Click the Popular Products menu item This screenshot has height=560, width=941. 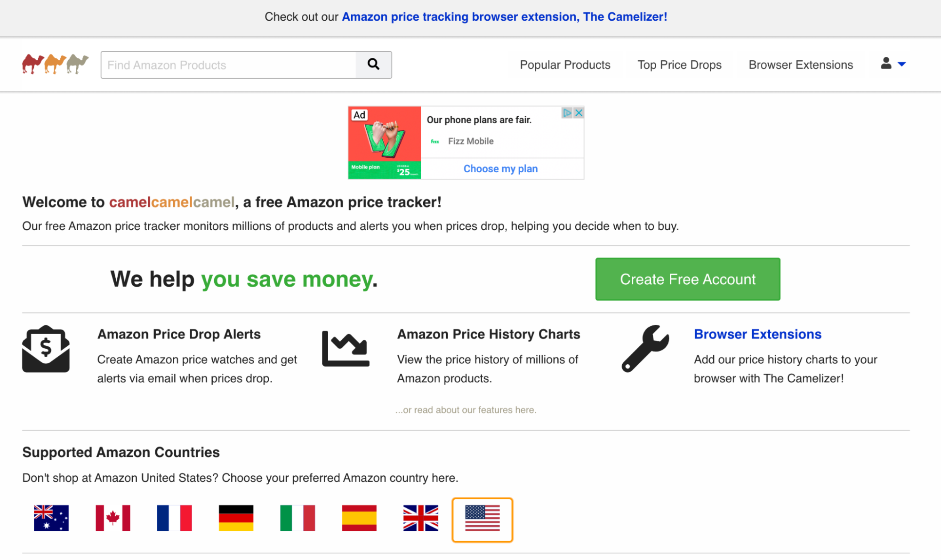[565, 64]
